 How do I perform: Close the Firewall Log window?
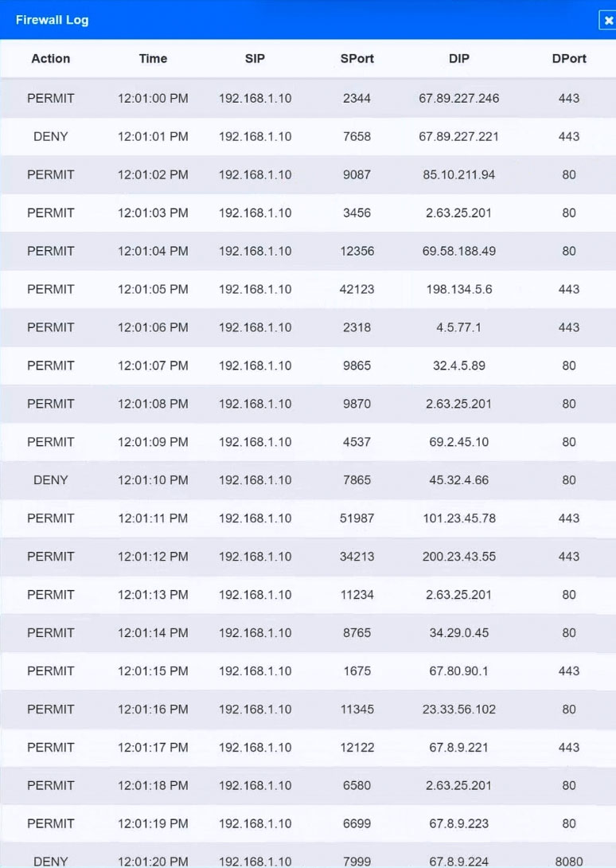coord(608,21)
